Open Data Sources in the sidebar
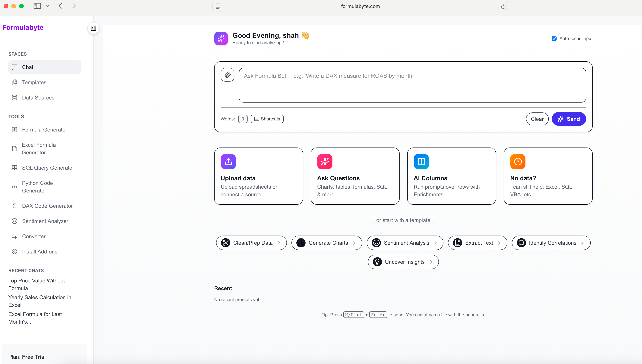Screen dimensions: 642x364 (38, 98)
